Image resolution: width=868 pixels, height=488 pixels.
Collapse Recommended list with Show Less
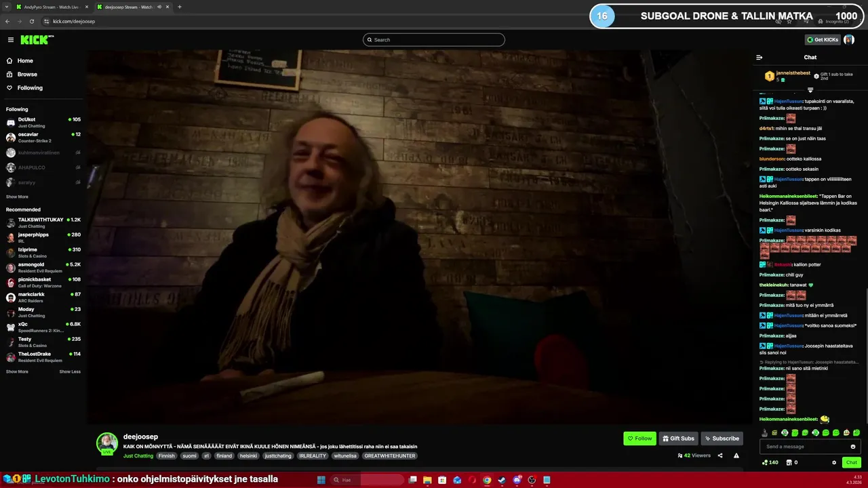point(70,372)
